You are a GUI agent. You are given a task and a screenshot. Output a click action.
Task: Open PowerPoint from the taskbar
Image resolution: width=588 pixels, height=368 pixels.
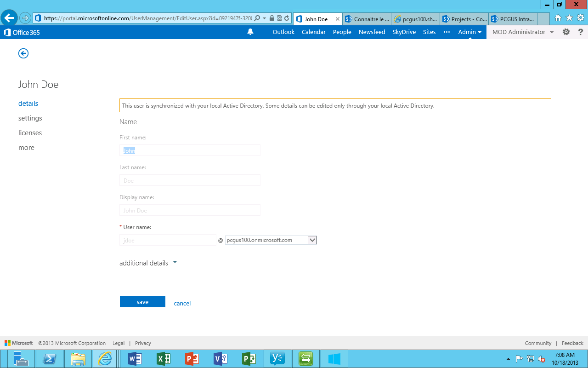(x=192, y=358)
